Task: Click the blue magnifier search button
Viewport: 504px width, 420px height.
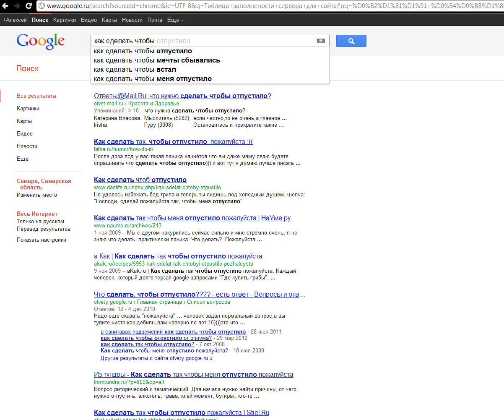Action: (x=351, y=41)
